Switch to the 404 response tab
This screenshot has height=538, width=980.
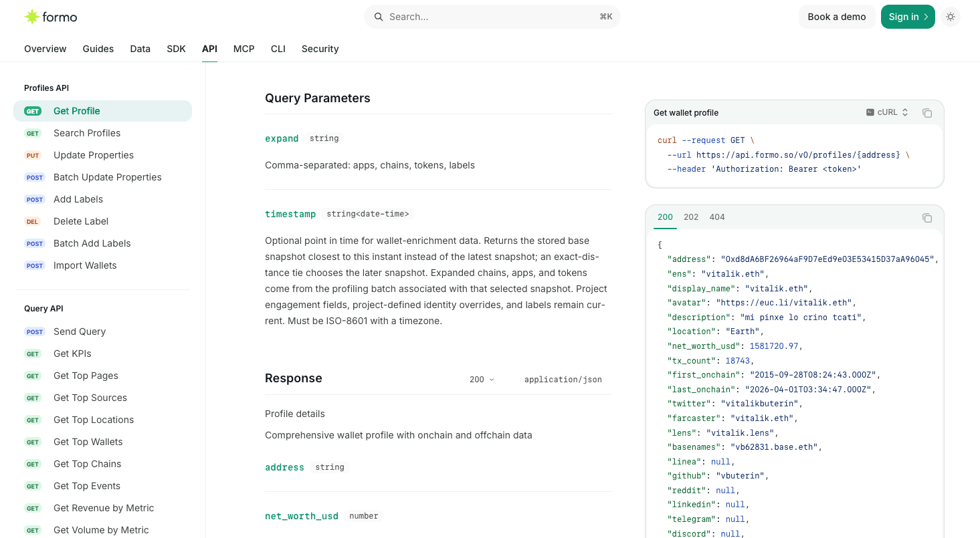tap(717, 217)
